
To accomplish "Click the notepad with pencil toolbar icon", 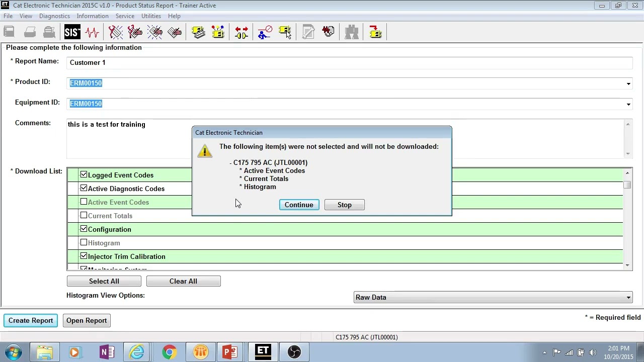I will pyautogui.click(x=308, y=33).
